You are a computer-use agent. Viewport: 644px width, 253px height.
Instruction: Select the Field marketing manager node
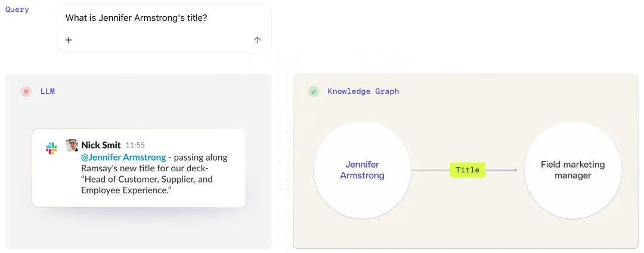pos(572,170)
